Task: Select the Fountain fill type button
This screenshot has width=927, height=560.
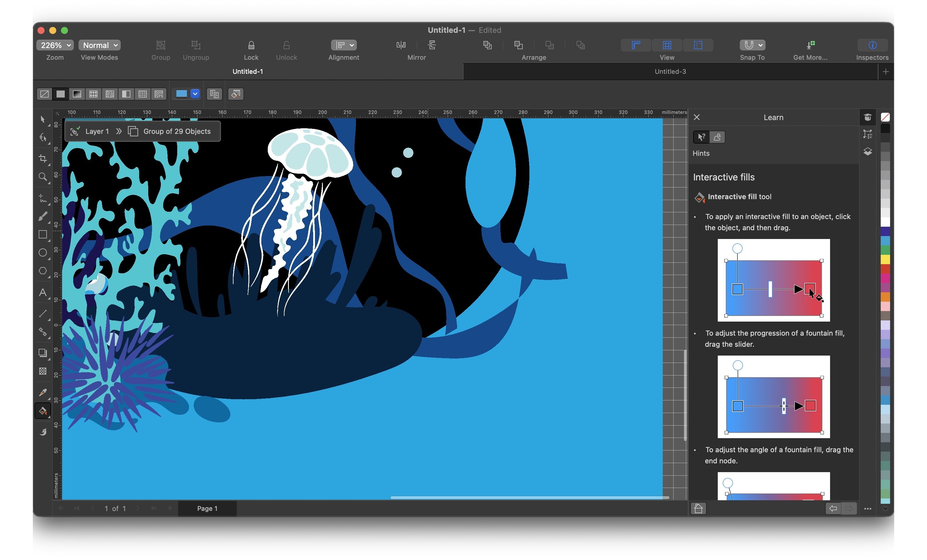Action: 77,94
